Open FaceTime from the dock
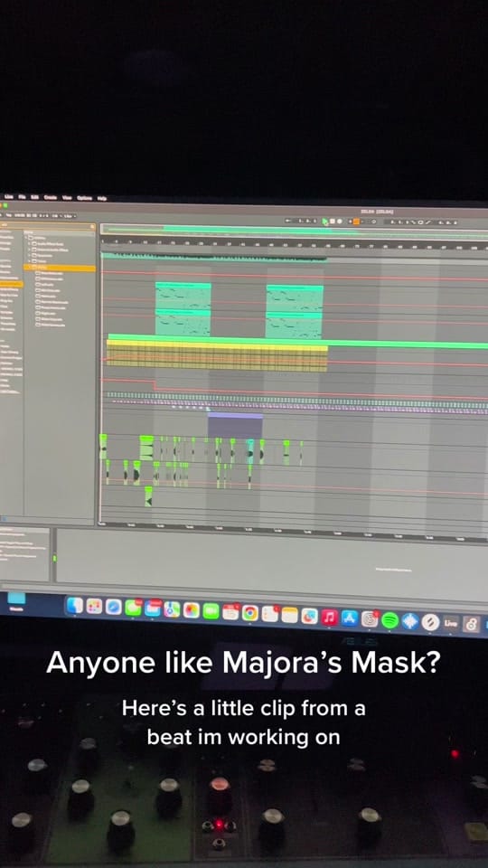The image size is (488, 868). point(211,611)
